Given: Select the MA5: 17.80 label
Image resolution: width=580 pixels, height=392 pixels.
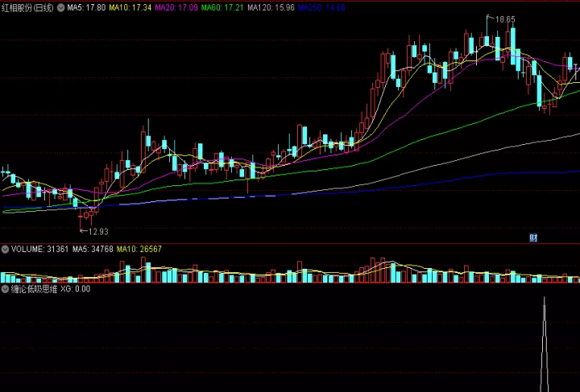Looking at the screenshot, I should coord(86,7).
